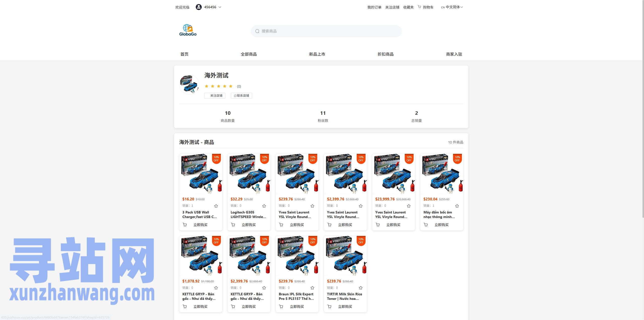The width and height of the screenshot is (644, 320).
Task: Click 立即购买 on the $23,999.76 Yves Saint Laurent card
Action: (393, 225)
